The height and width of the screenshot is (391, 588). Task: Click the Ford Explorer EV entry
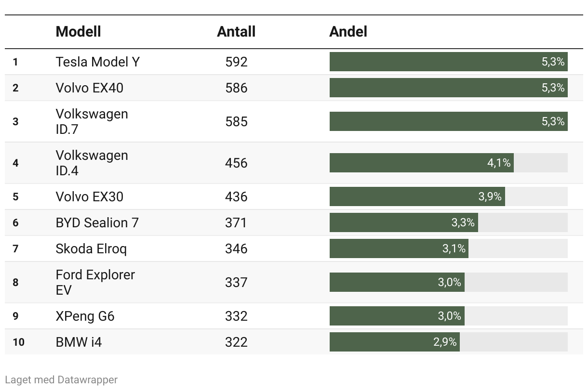(95, 282)
